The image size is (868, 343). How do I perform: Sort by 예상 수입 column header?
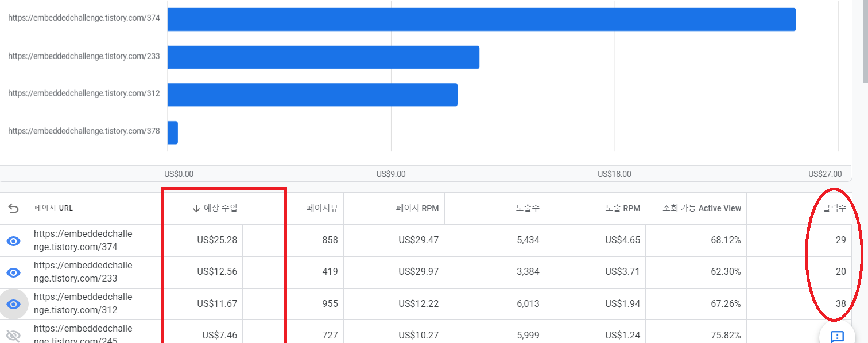coord(220,208)
